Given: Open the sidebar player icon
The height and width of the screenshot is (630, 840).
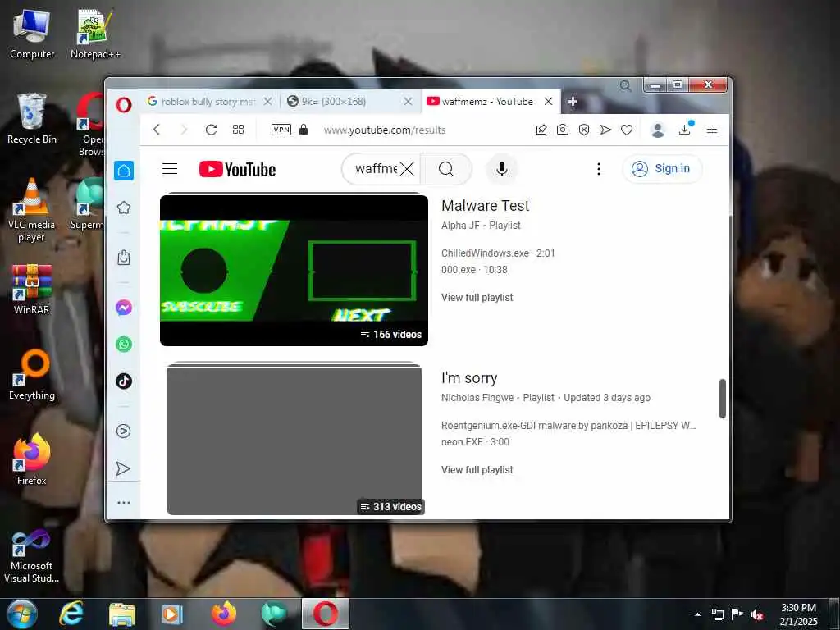Looking at the screenshot, I should click(x=124, y=431).
